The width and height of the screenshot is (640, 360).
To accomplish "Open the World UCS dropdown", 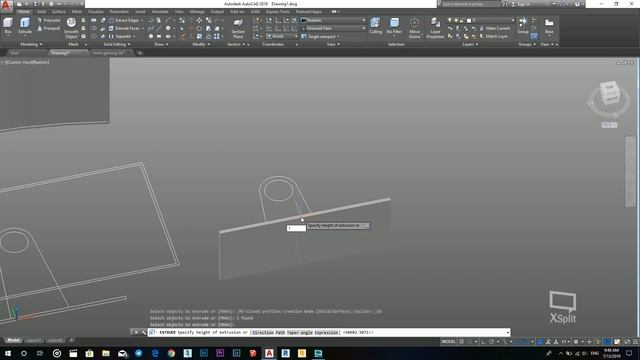I will point(282,36).
